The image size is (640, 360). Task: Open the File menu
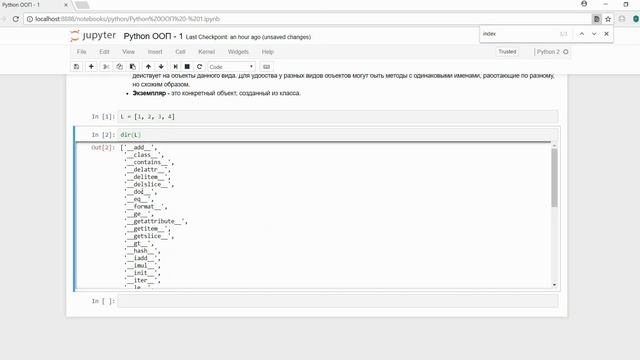click(81, 52)
